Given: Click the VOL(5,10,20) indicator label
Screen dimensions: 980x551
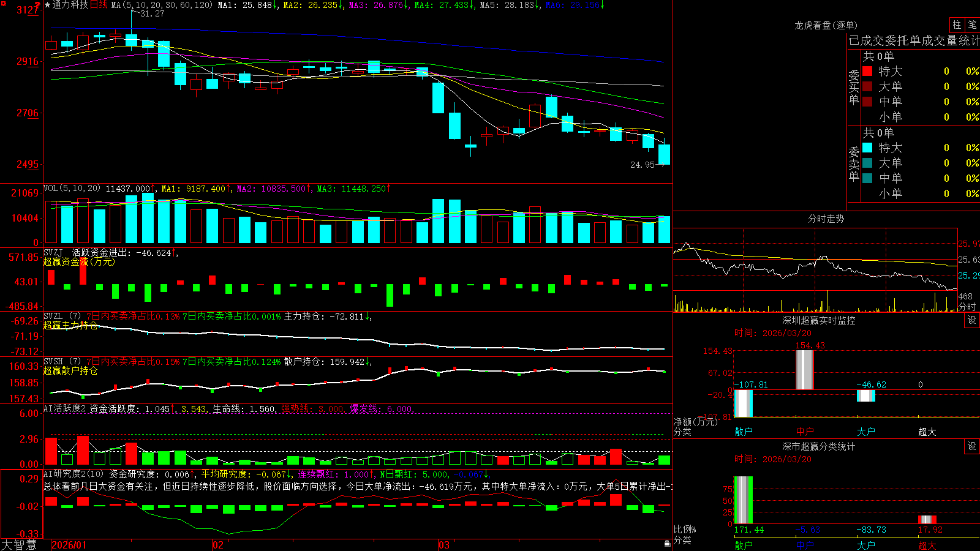Looking at the screenshot, I should [72, 189].
